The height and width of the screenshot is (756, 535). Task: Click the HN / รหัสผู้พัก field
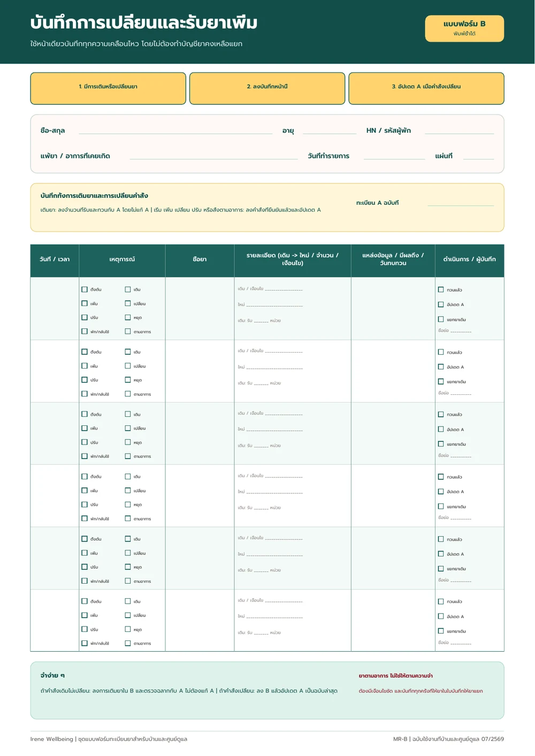[x=459, y=130]
